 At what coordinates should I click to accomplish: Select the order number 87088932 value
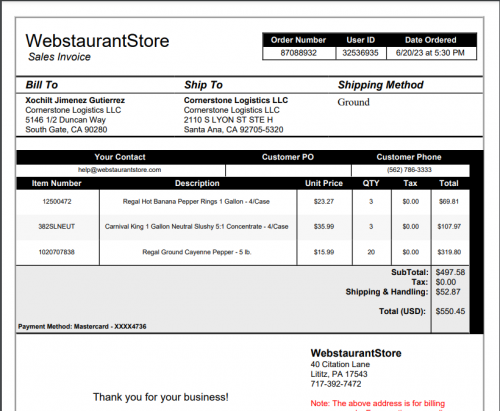tap(298, 53)
